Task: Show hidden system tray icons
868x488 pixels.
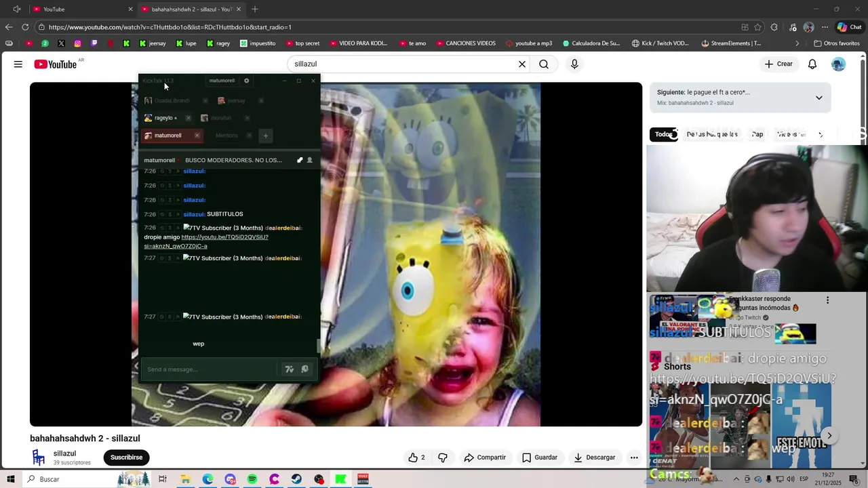Action: [x=736, y=479]
